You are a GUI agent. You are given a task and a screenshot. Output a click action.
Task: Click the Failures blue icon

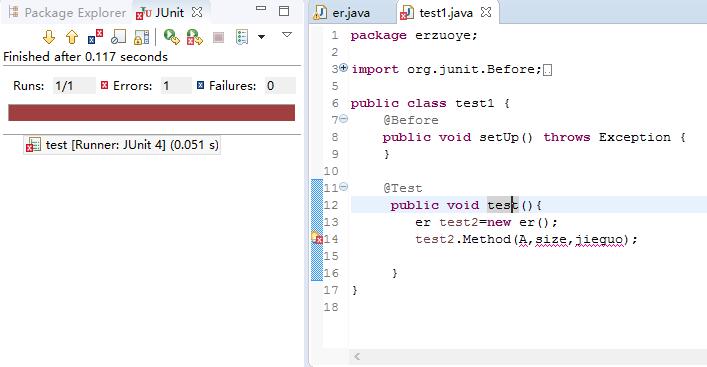(201, 85)
